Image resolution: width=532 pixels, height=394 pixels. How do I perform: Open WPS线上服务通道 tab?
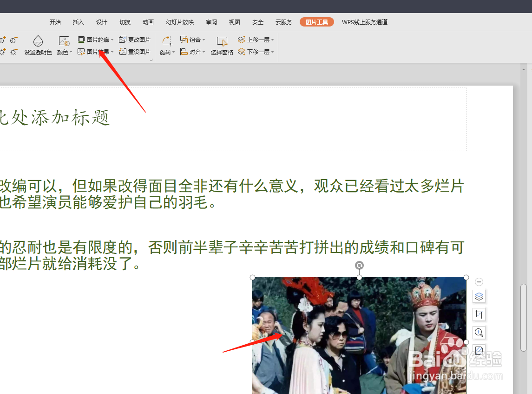[364, 22]
